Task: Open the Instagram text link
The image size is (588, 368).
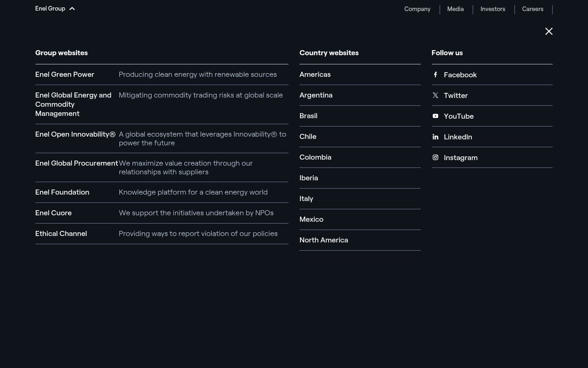Action: point(461,158)
